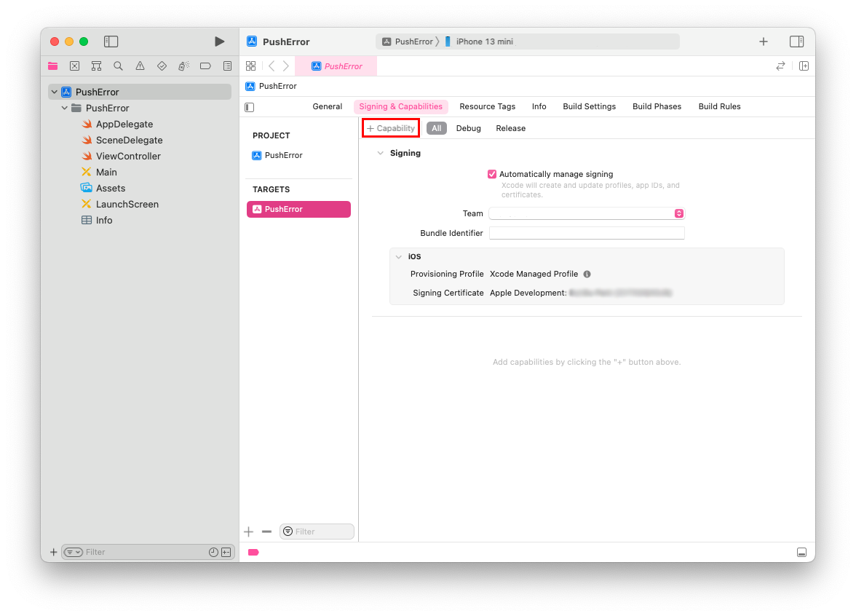Click the Library plus button in toolbar
This screenshot has height=616, width=856.
(763, 42)
